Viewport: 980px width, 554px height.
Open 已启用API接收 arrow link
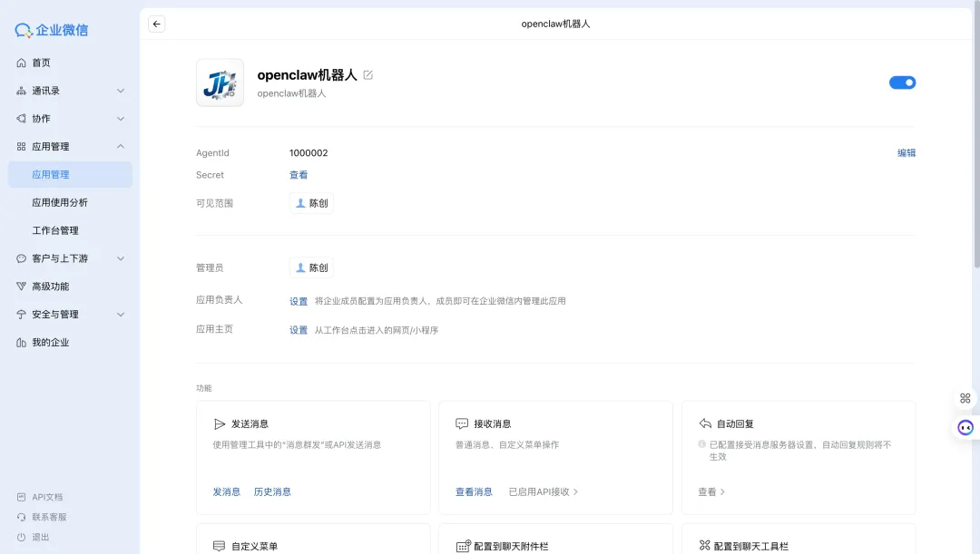(x=544, y=492)
